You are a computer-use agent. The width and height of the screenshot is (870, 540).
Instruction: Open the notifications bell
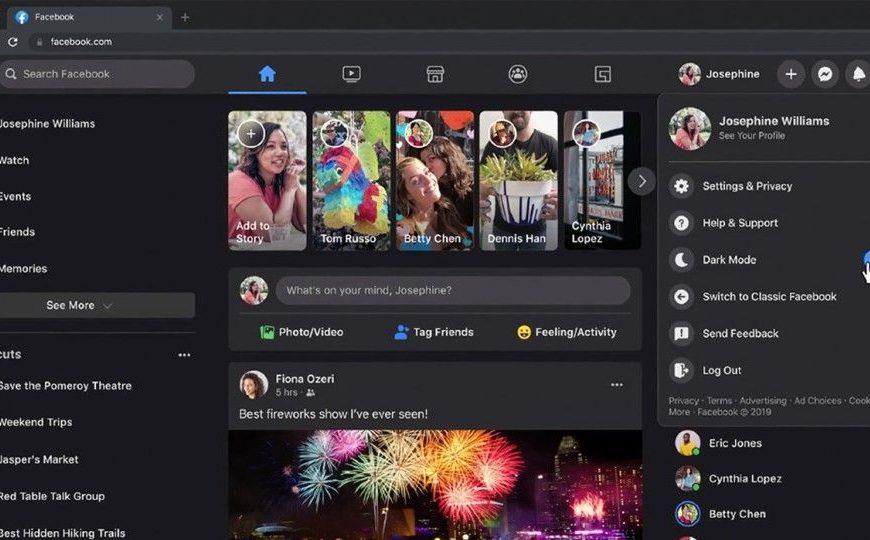point(857,74)
